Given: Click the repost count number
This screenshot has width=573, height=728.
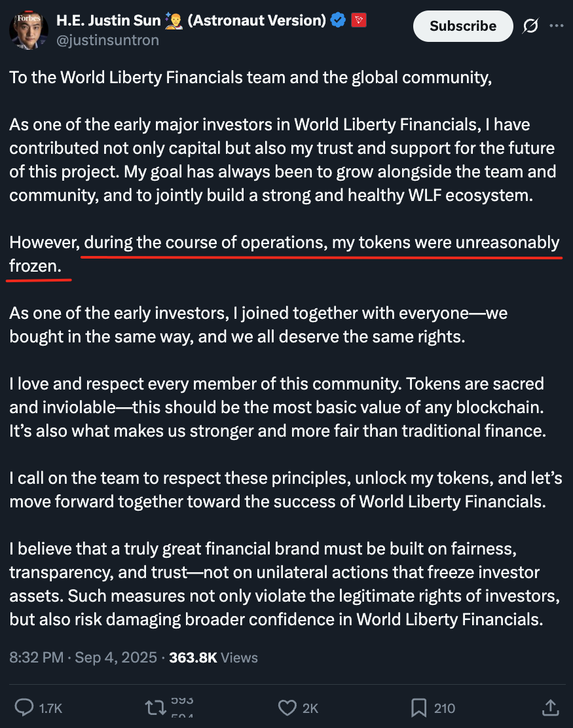Looking at the screenshot, I should tap(182, 708).
